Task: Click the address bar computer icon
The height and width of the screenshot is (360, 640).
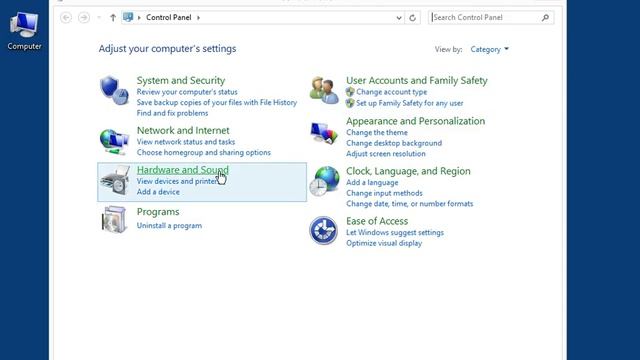Action: pos(128,17)
